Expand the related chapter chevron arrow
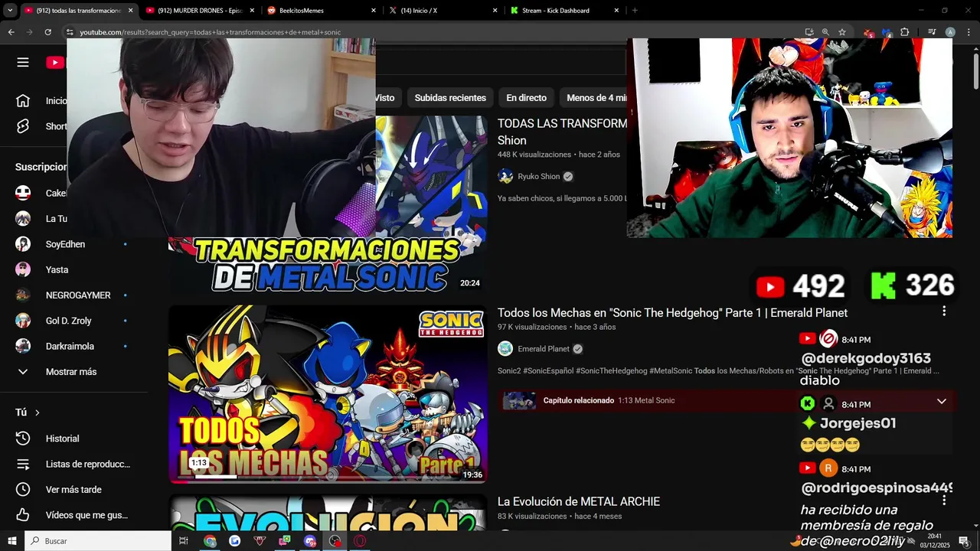Image resolution: width=980 pixels, height=551 pixels. coord(942,401)
